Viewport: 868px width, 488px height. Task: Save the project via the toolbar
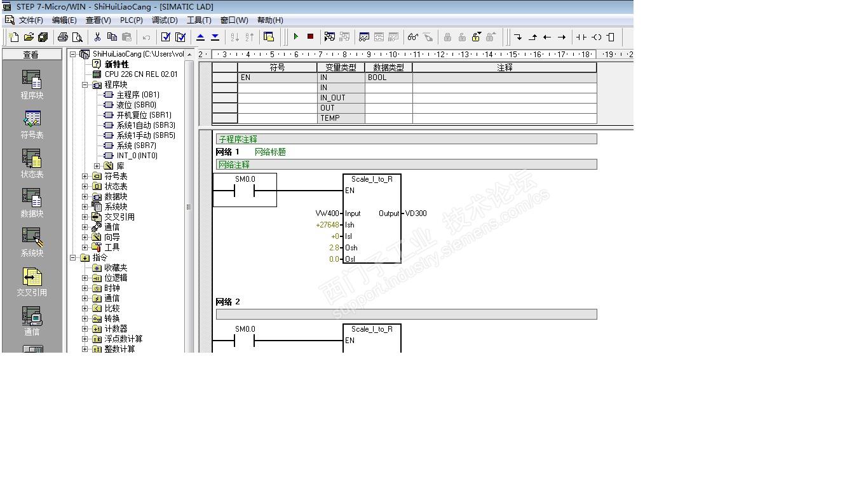coord(43,37)
